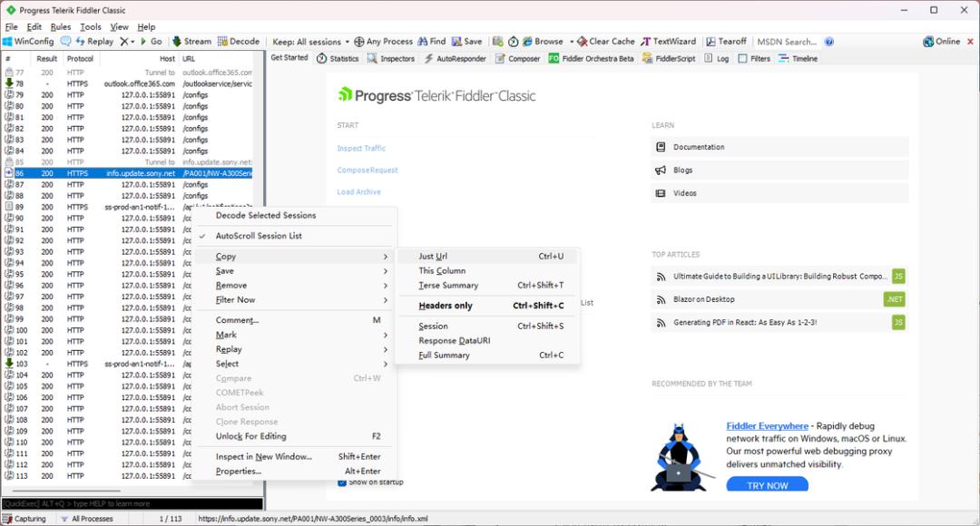Select session 78 outlook.office365.com row
The image size is (980, 526).
(x=128, y=83)
